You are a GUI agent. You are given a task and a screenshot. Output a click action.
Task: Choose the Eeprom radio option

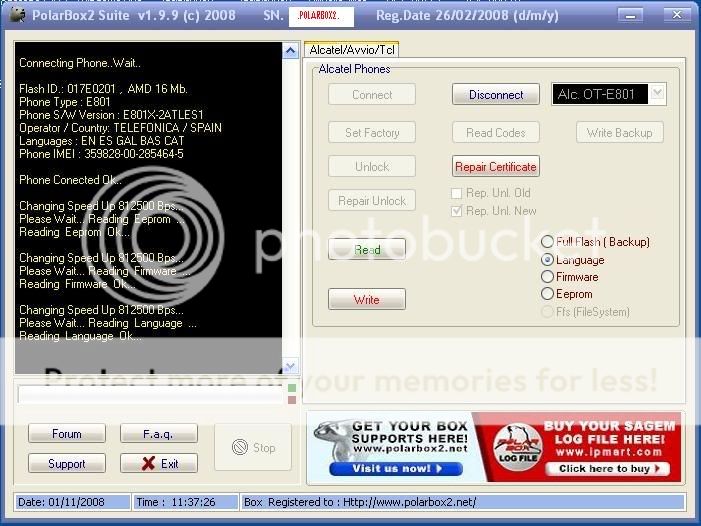tap(547, 294)
